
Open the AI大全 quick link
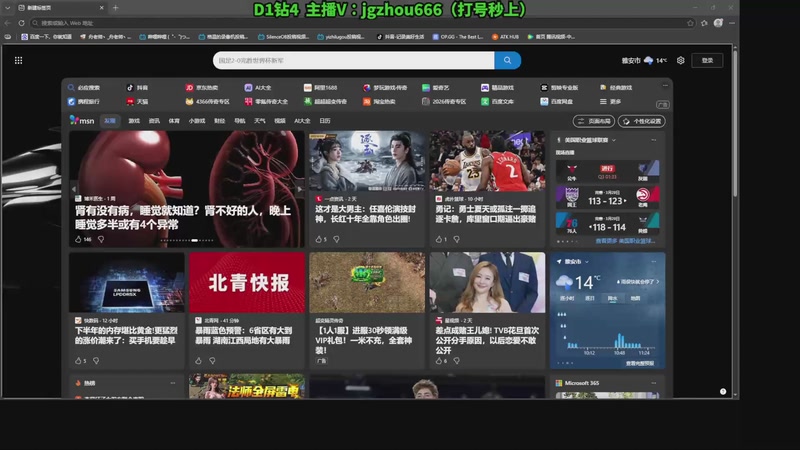(258, 88)
